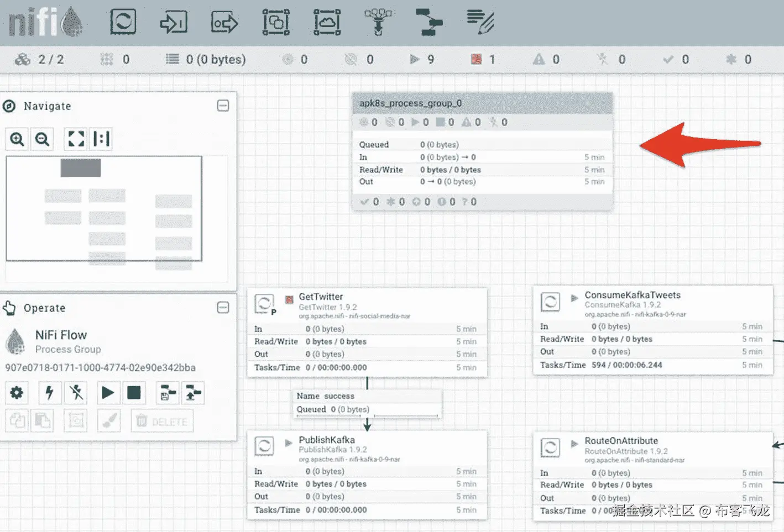This screenshot has height=532, width=784.
Task: Zoom in using the Navigate magnifier
Action: (17, 139)
